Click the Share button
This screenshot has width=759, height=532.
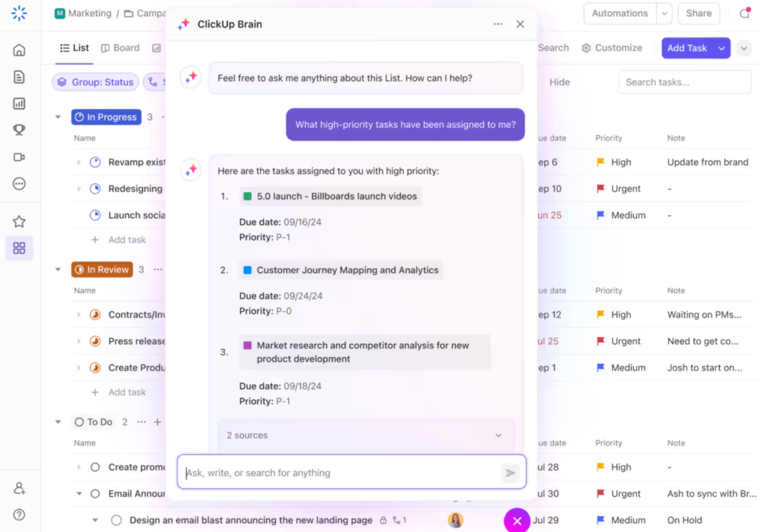click(698, 13)
